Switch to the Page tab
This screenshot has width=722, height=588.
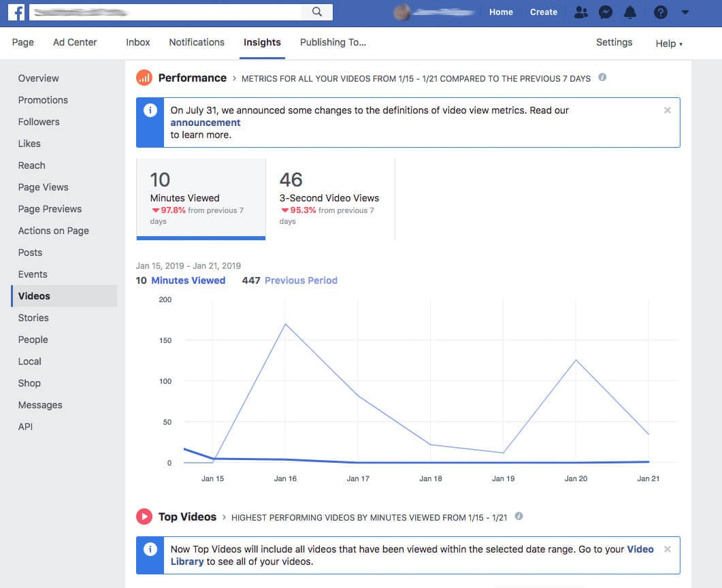(x=23, y=42)
